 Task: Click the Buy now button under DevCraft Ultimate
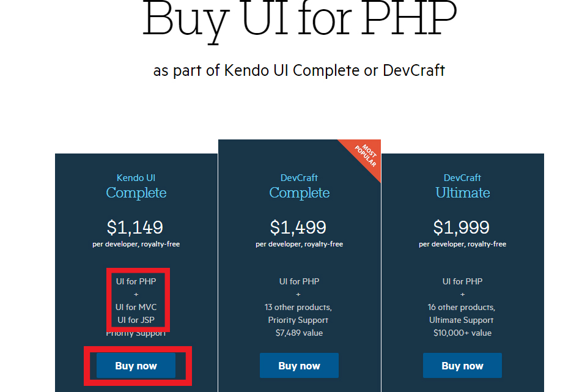tap(462, 365)
